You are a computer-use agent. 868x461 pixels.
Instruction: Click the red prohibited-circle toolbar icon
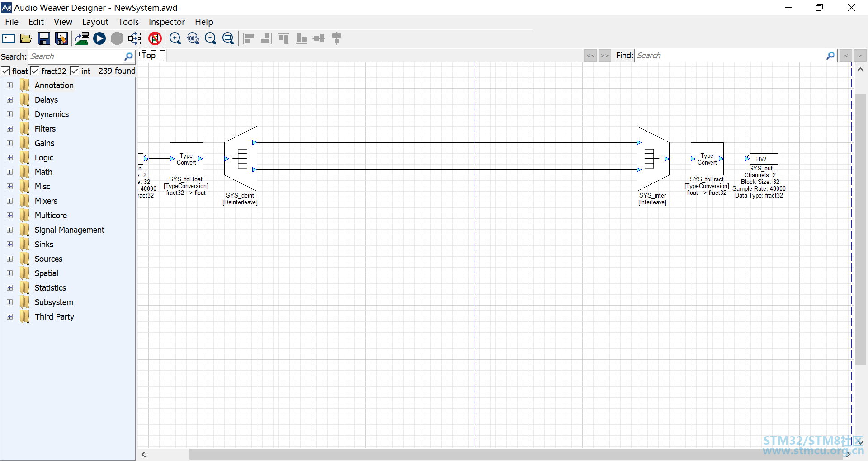155,38
